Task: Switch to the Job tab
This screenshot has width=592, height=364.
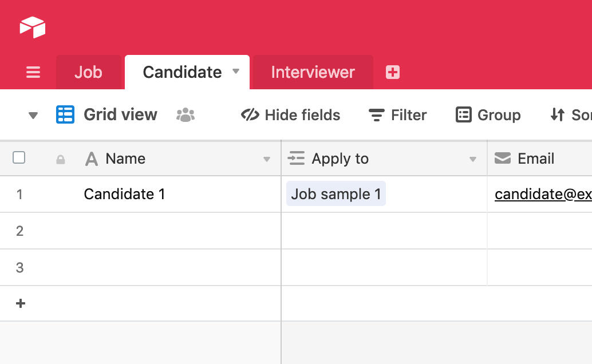Action: (x=88, y=72)
